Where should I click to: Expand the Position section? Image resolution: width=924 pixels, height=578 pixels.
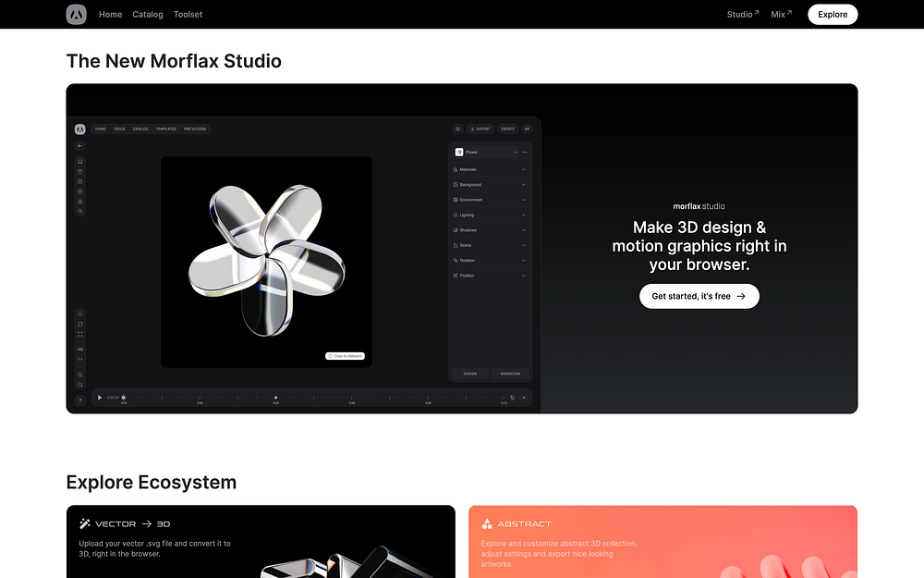[489, 276]
